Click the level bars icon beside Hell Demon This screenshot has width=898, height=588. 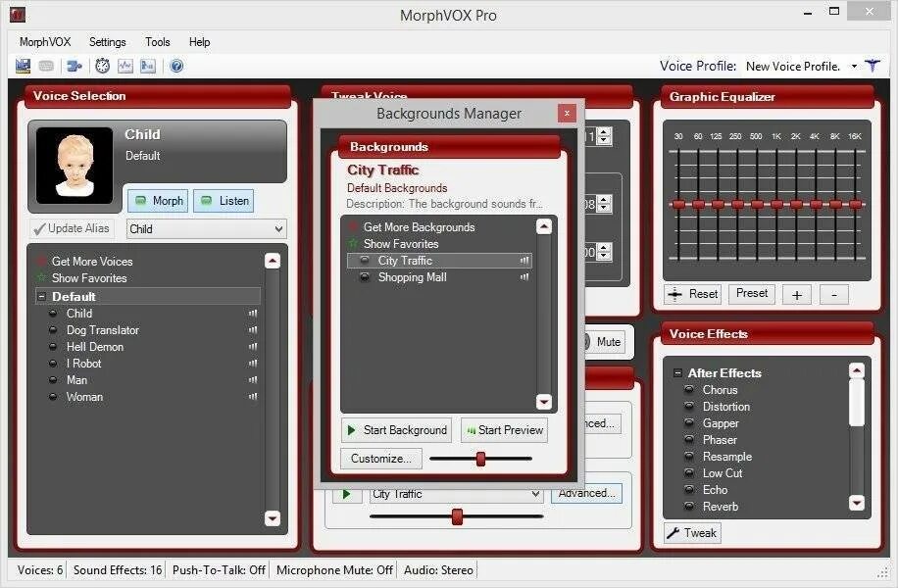coord(253,346)
